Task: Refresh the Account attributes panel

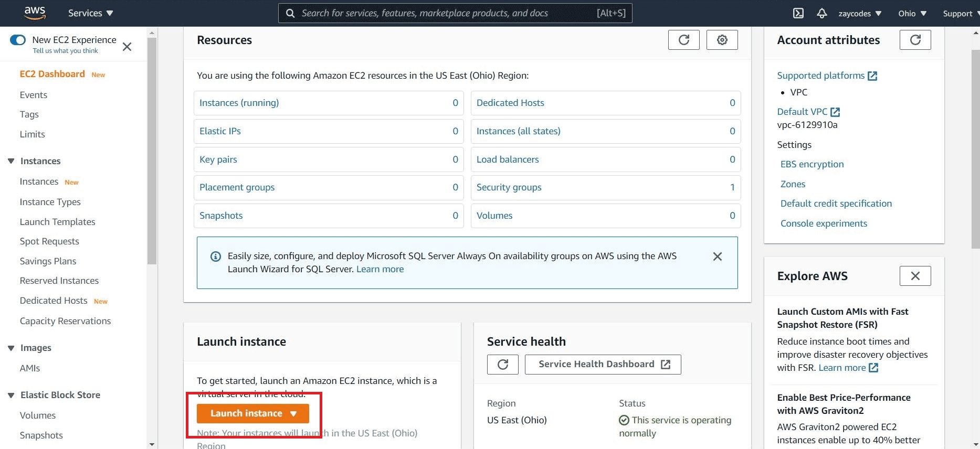Action: pyautogui.click(x=915, y=40)
